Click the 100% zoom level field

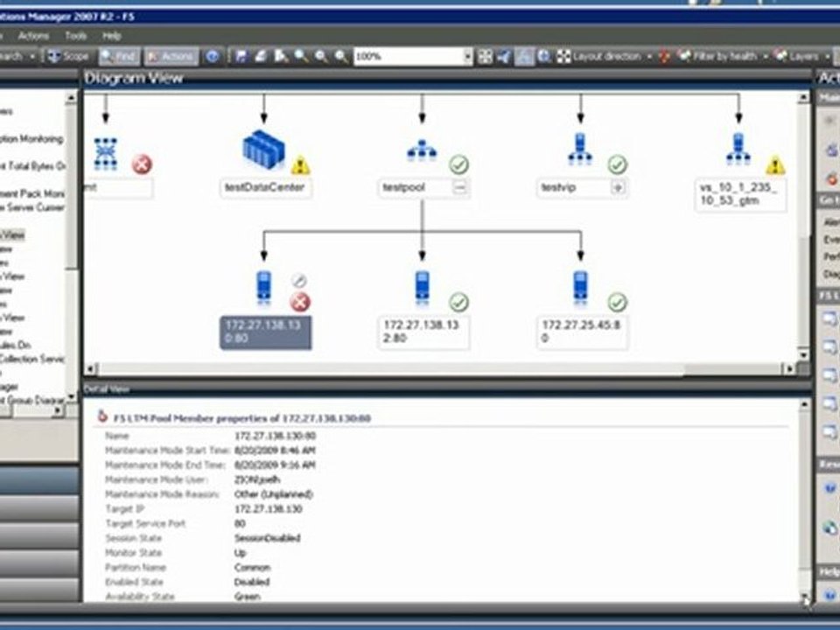tap(409, 56)
